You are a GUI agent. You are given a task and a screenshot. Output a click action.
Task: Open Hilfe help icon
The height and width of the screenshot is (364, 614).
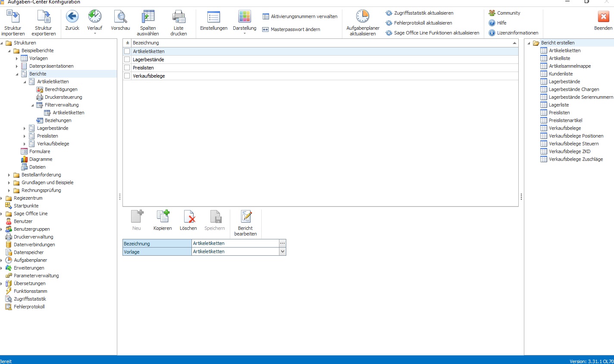coord(492,23)
